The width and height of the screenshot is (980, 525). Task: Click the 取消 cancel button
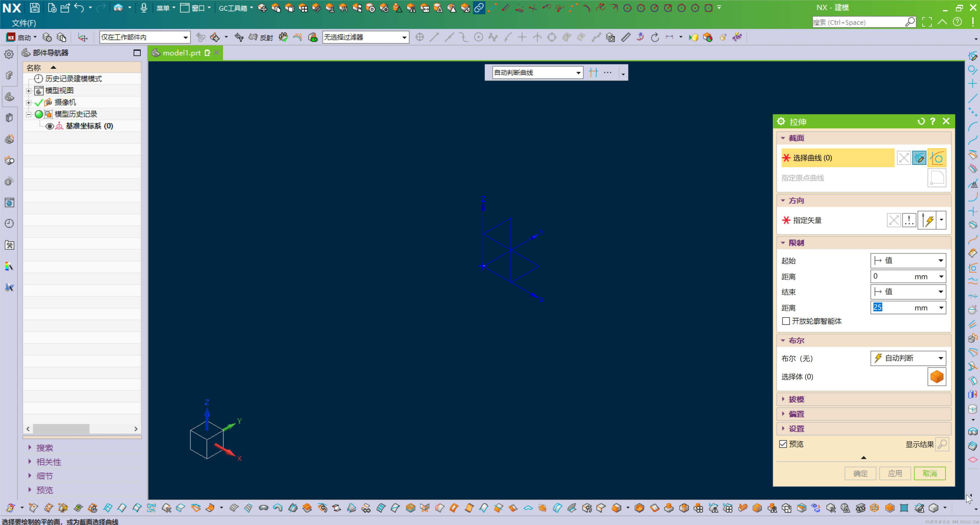[x=929, y=473]
